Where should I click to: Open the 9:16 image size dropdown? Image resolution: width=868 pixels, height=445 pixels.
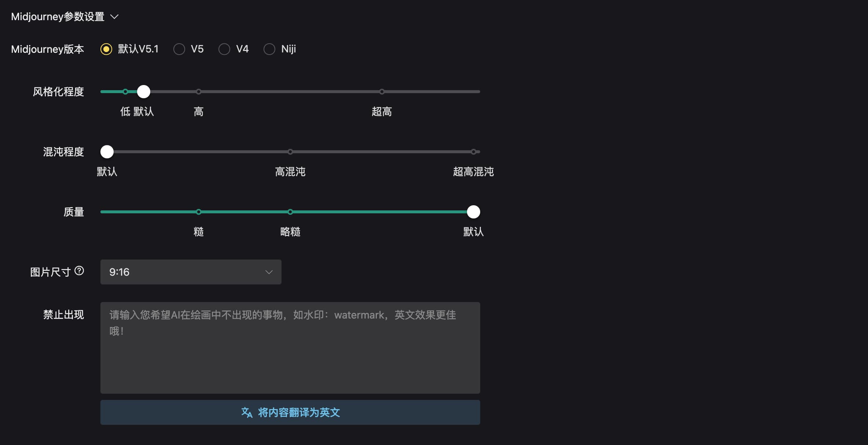coord(191,272)
